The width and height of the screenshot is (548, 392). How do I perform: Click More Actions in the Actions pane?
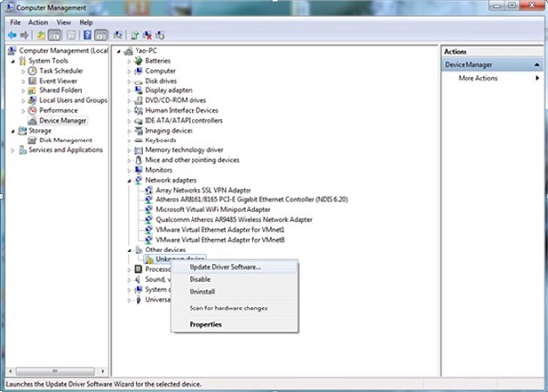477,78
